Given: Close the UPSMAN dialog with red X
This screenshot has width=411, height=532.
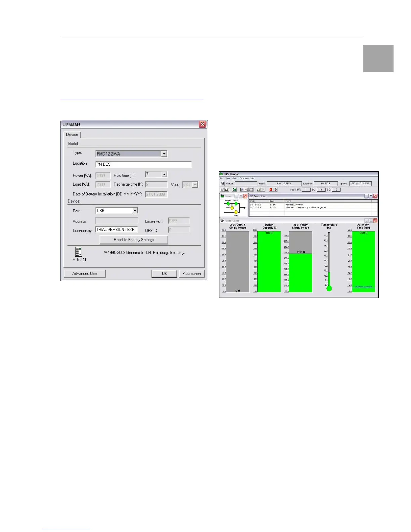Looking at the screenshot, I should [202, 124].
